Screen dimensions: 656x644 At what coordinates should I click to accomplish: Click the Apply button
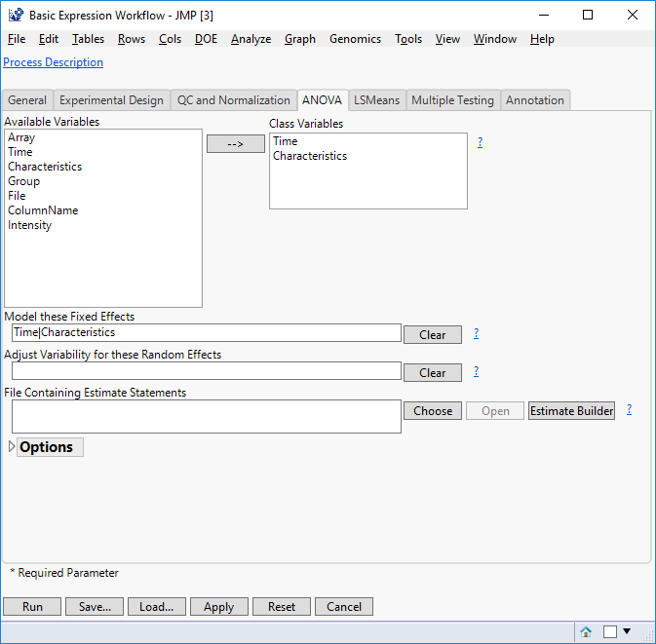pyautogui.click(x=219, y=607)
